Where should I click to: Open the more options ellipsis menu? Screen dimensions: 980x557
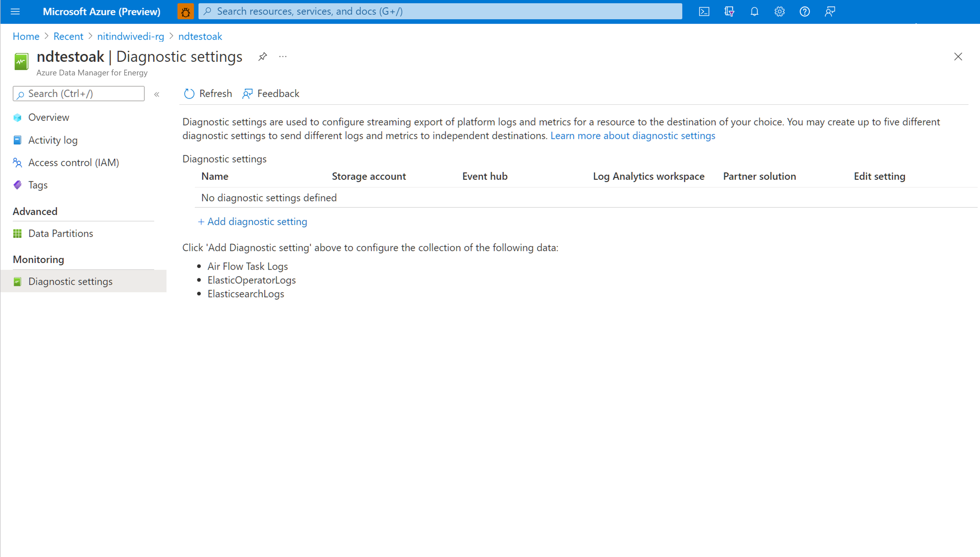[x=283, y=57]
